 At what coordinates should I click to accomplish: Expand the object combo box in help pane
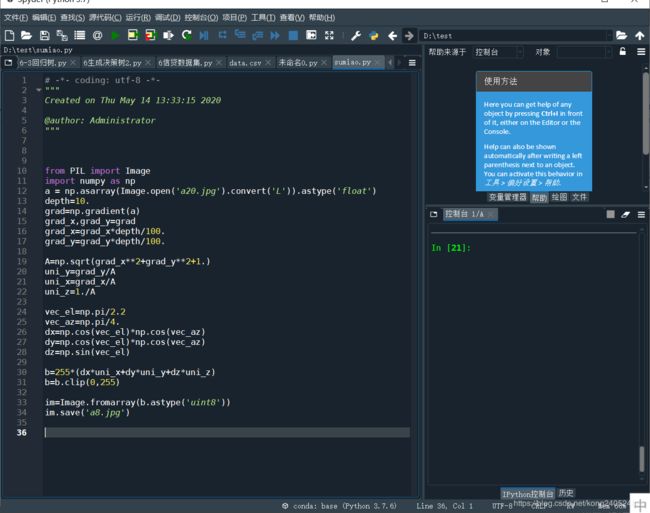coord(585,52)
